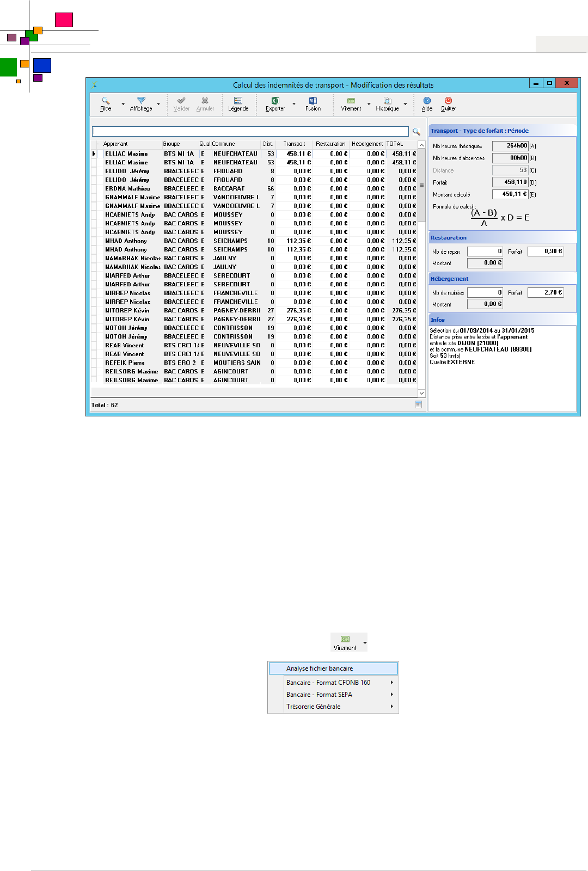This screenshot has height=871, width=588.
Task: Click Montant calculé field 458,11 €
Action: pyautogui.click(x=510, y=194)
